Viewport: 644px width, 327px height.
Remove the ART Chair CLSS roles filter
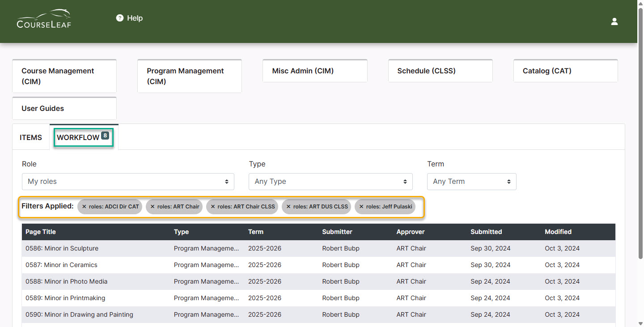click(x=213, y=206)
